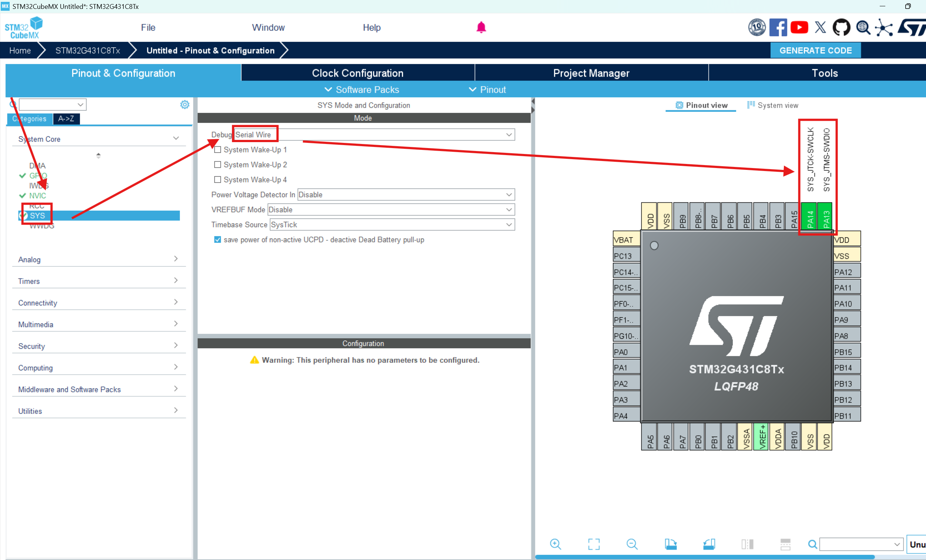This screenshot has width=926, height=560.
Task: Click the peripheral search box in categories panel
Action: (53, 104)
